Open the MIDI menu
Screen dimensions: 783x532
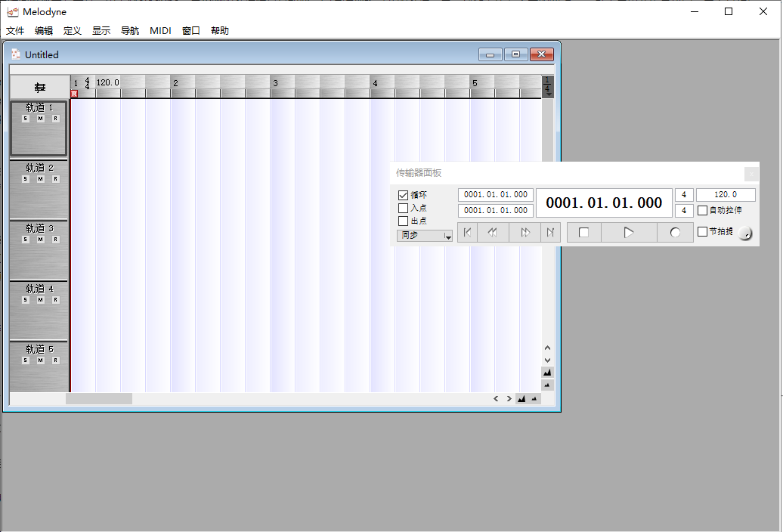pos(160,31)
